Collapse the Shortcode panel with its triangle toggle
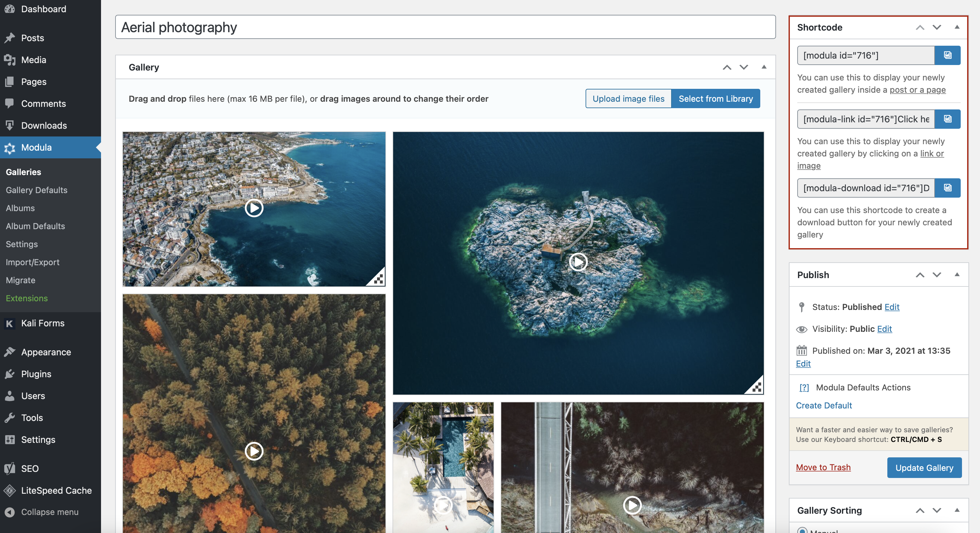This screenshot has width=980, height=533. click(957, 27)
